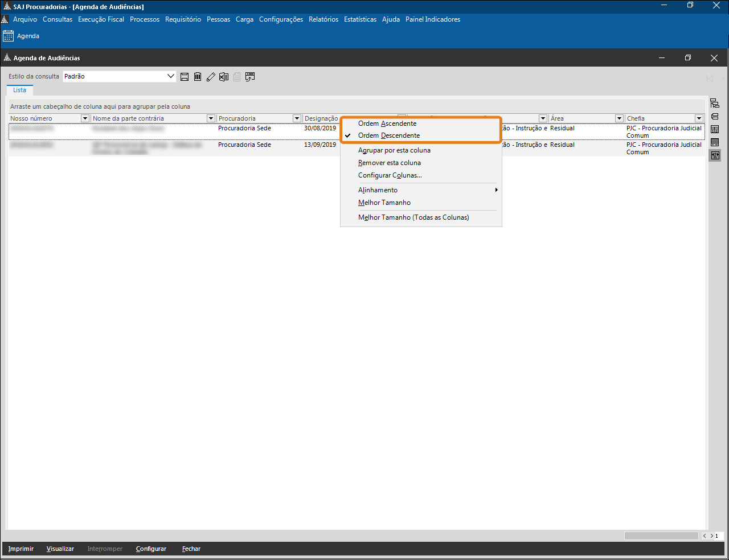The height and width of the screenshot is (560, 729).
Task: Expand the Alinhamento submenu arrow
Action: tap(496, 190)
